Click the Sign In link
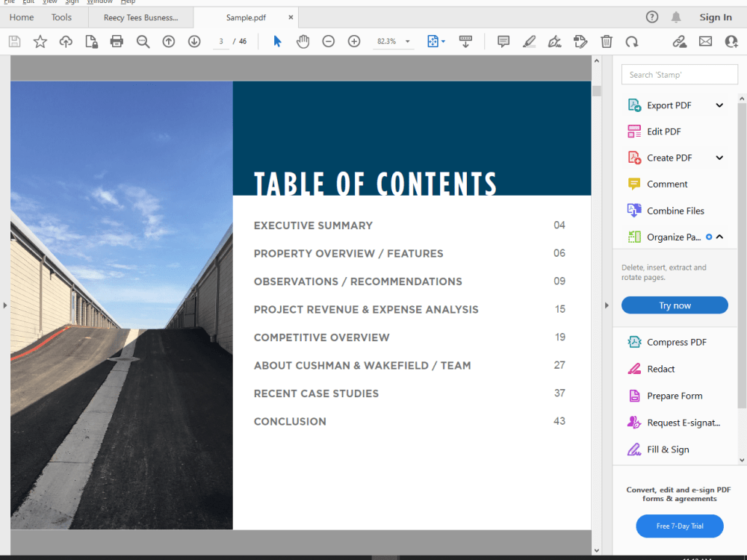 tap(716, 17)
